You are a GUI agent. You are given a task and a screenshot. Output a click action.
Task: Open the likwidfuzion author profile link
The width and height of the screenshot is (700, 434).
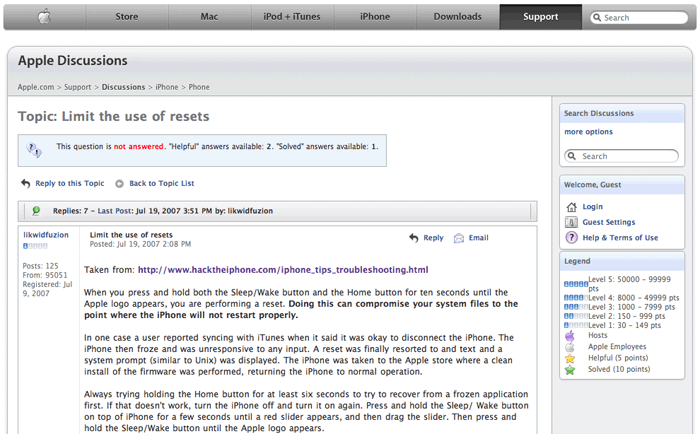click(45, 235)
